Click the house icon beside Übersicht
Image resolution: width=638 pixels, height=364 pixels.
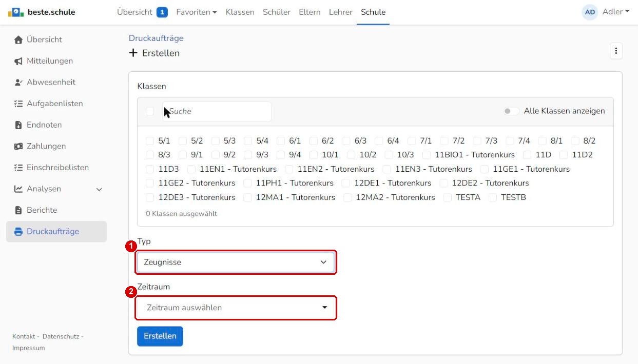18,39
